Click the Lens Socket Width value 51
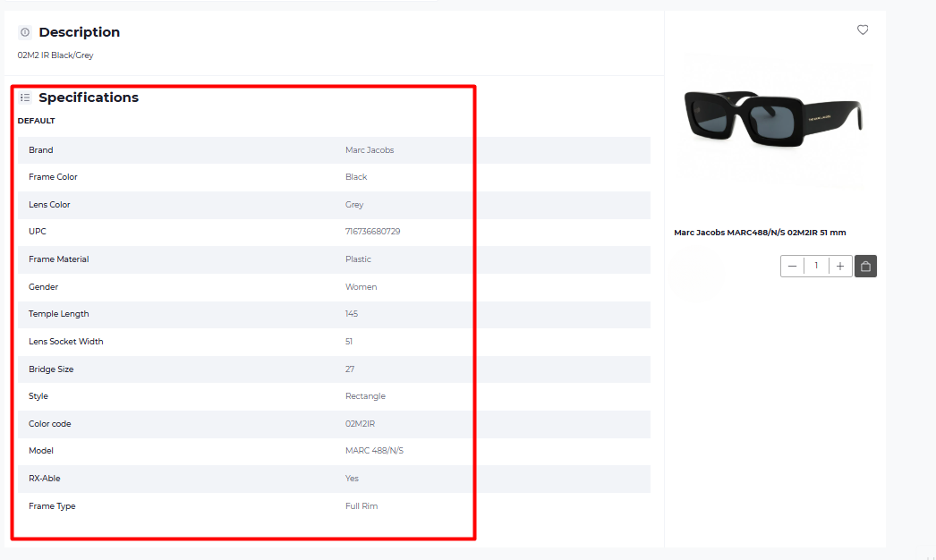 point(349,342)
